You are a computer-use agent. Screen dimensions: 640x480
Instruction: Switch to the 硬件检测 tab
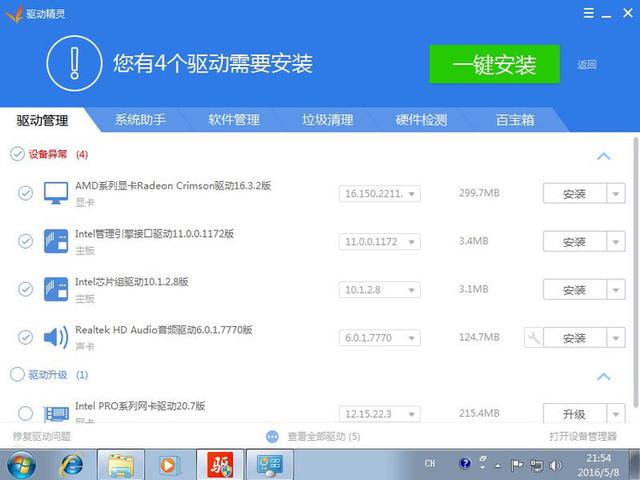pos(421,120)
